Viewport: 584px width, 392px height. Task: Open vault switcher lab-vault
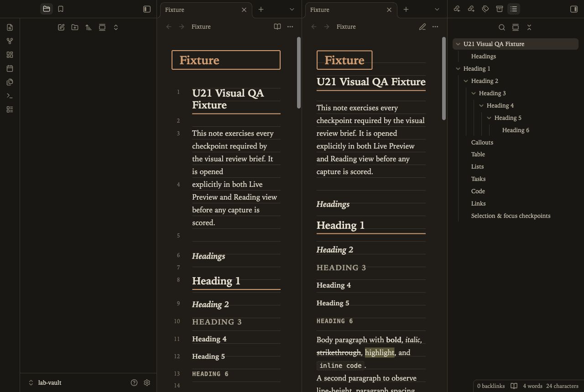click(x=46, y=383)
